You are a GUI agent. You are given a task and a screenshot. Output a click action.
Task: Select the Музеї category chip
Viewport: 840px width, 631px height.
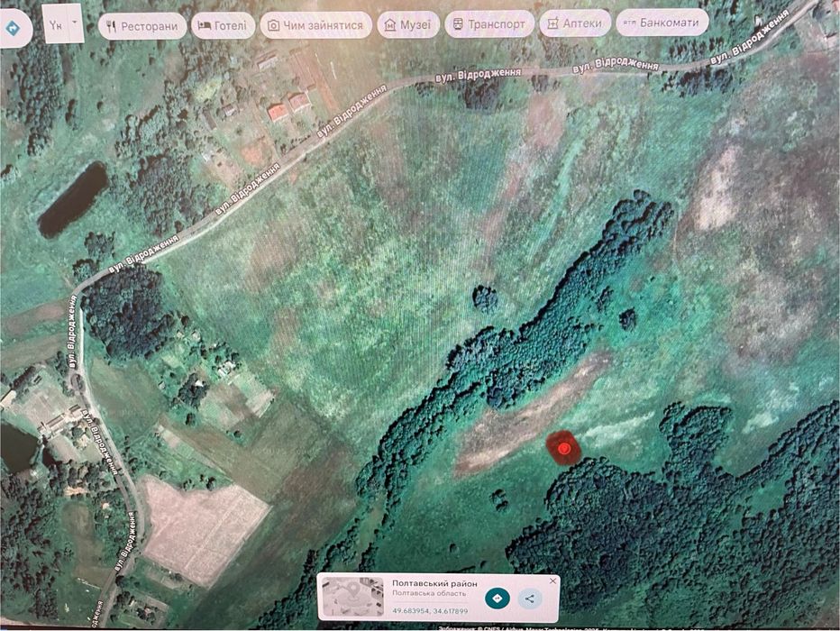pyautogui.click(x=408, y=24)
